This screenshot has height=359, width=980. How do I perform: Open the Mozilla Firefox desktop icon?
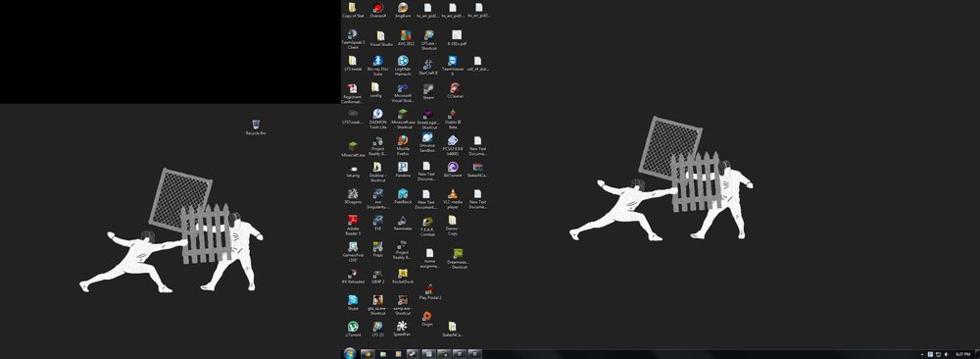click(x=403, y=145)
